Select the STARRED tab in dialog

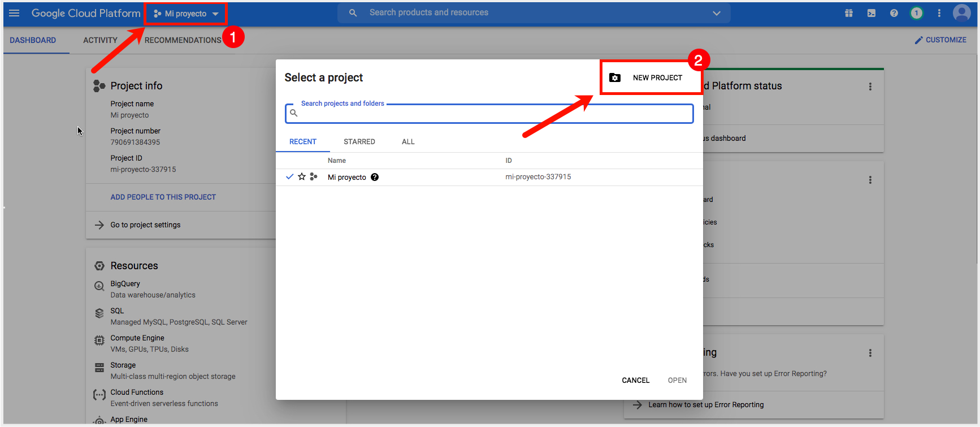[x=359, y=141]
